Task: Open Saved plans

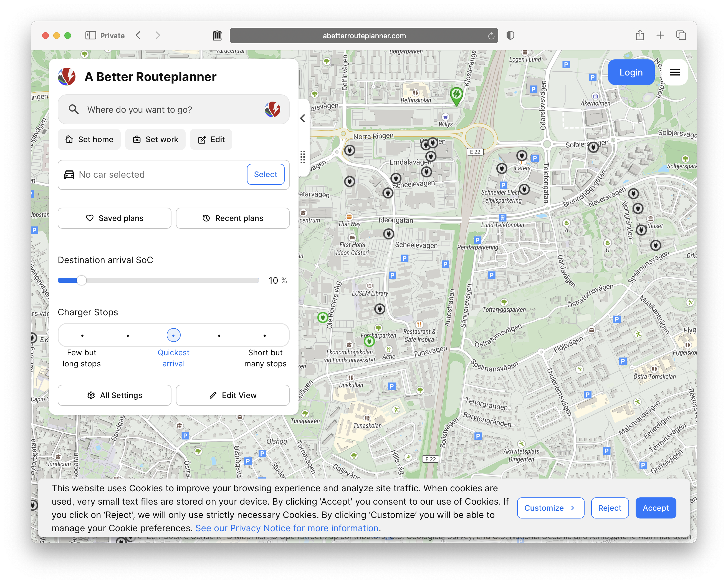Action: click(115, 218)
